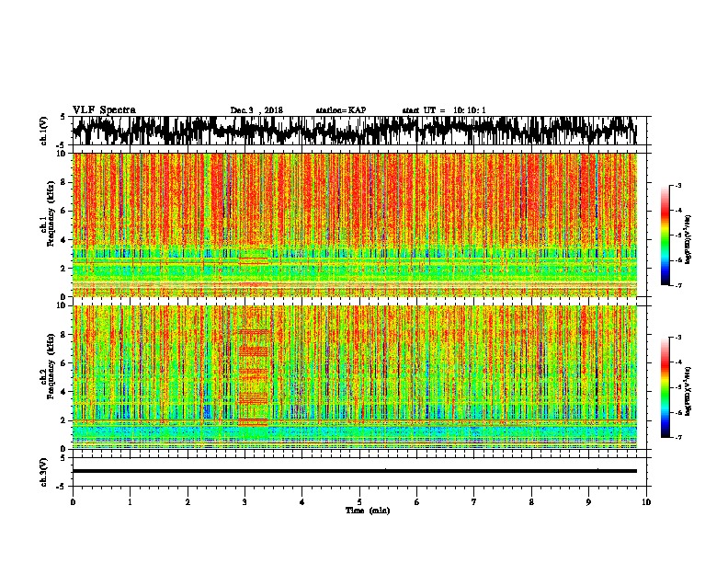Image resolution: width=728 pixels, height=563 pixels.
Task: Click time axis tick label "2"
Action: (188, 502)
